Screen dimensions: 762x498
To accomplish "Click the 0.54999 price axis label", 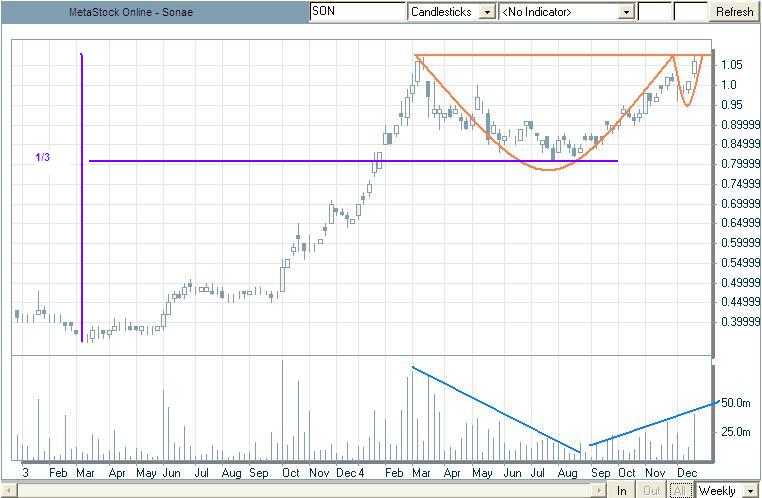I will coord(740,263).
